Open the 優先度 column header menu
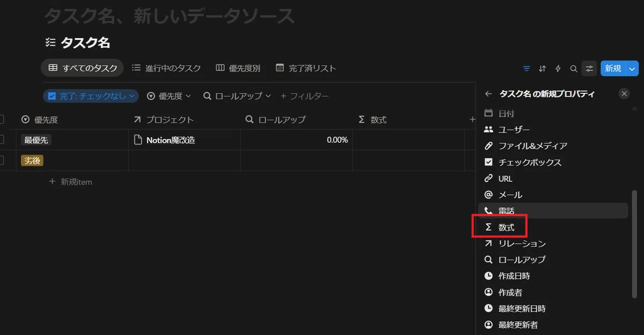644x335 pixels. coord(72,120)
